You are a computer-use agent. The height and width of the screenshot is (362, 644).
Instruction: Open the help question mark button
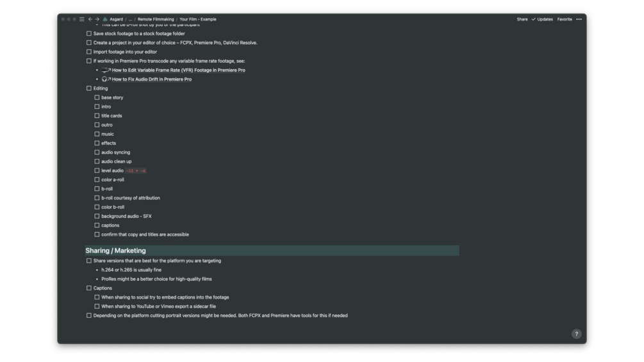coord(576,334)
